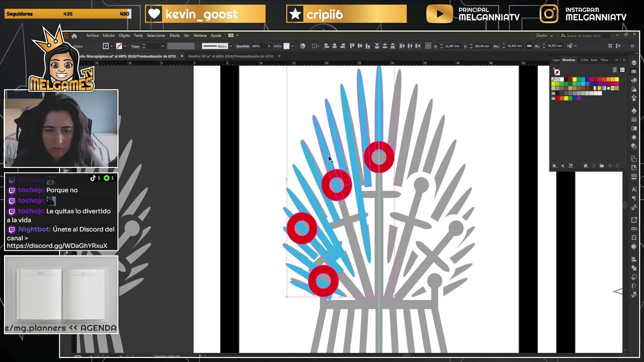Close the Diseño Marcapáginas.ai tab
This screenshot has height=362, width=644.
point(182,56)
